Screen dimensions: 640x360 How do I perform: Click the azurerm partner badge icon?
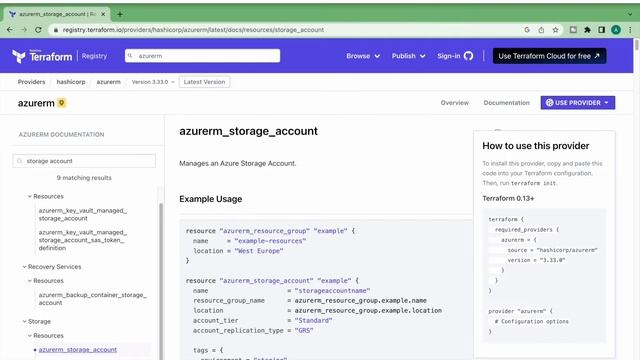pyautogui.click(x=62, y=103)
